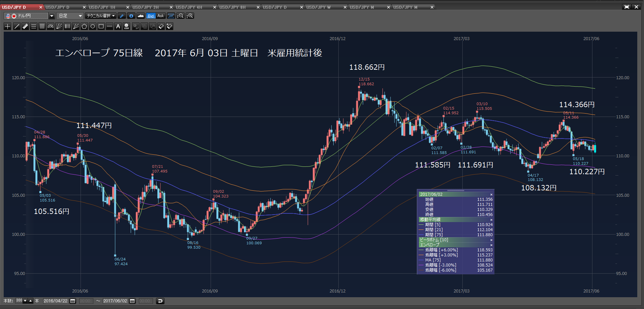Click the maximize chart window icon top-right
Viewport: 644px width, 309px height.
(627, 7)
